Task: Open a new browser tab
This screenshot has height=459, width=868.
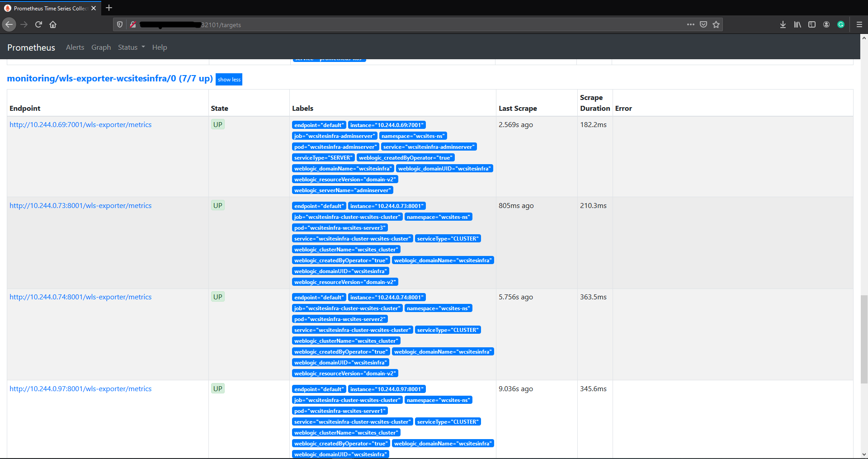Action: pyautogui.click(x=109, y=8)
